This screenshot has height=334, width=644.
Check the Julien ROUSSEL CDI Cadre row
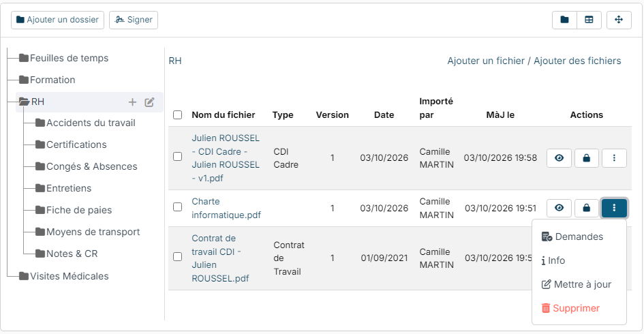177,157
